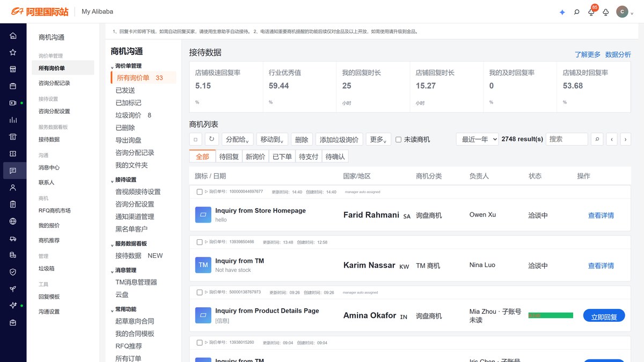Open the 更多 dropdown menu
Image resolution: width=644 pixels, height=362 pixels.
point(378,139)
